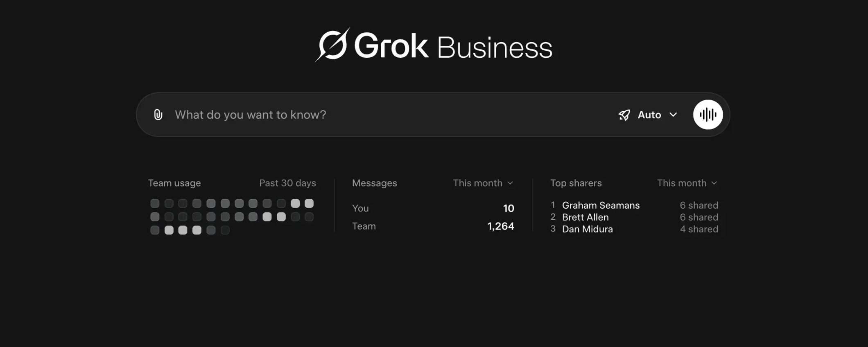This screenshot has width=868, height=347.
Task: Click the Team messages count 1,264
Action: [x=500, y=226]
